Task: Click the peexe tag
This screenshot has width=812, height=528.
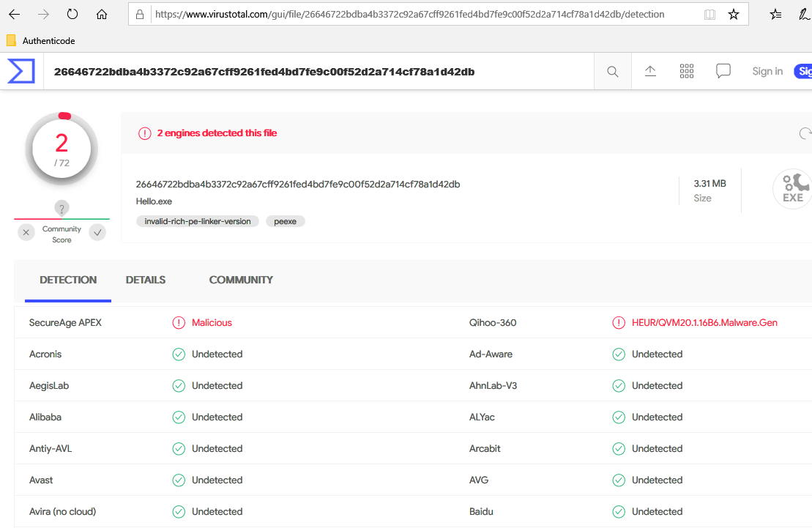Action: coord(286,221)
